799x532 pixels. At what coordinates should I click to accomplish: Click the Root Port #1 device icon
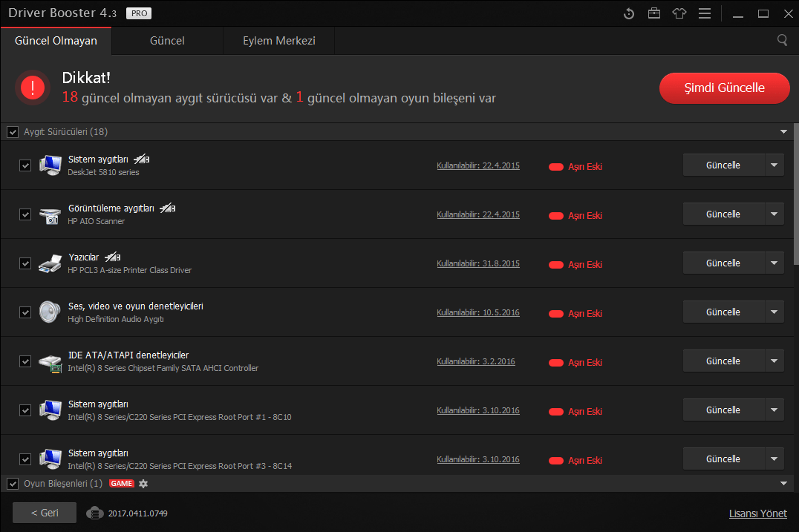(x=50, y=410)
